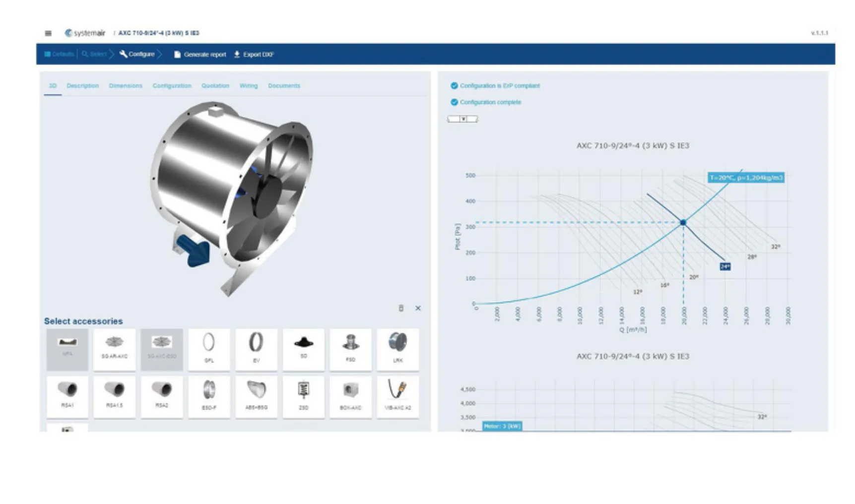
Task: Select the GFL ring accessory
Action: [209, 349]
